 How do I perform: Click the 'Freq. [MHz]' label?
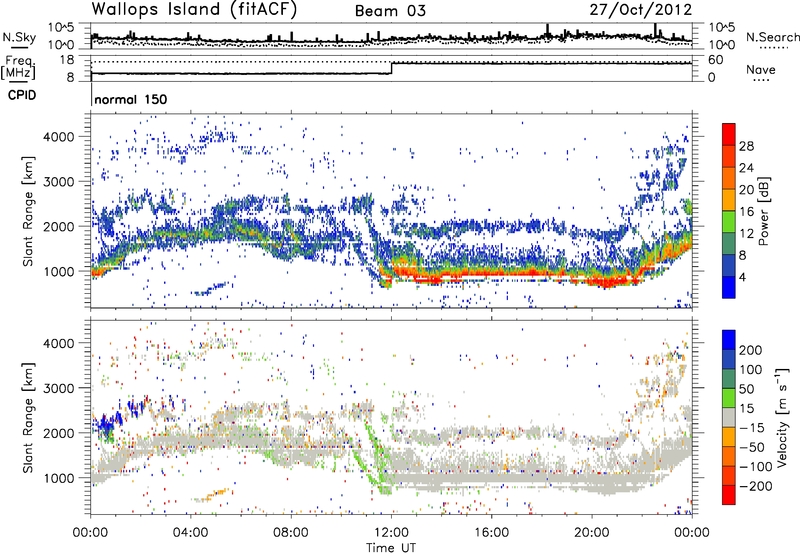coord(18,67)
